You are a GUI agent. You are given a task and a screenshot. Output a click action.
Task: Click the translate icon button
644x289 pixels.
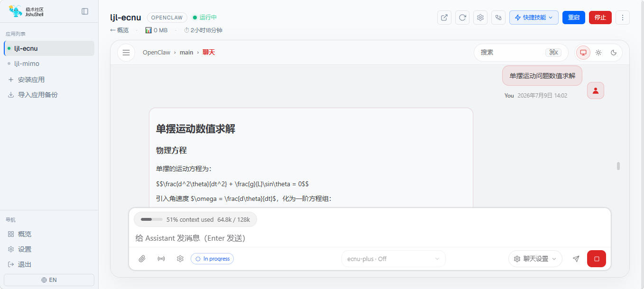[x=498, y=18]
